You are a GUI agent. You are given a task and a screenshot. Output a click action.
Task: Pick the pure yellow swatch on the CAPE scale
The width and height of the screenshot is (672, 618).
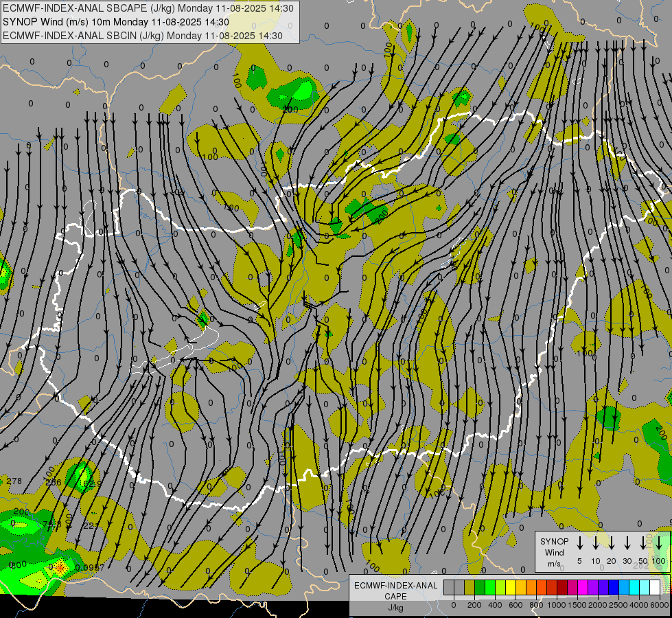(x=511, y=588)
